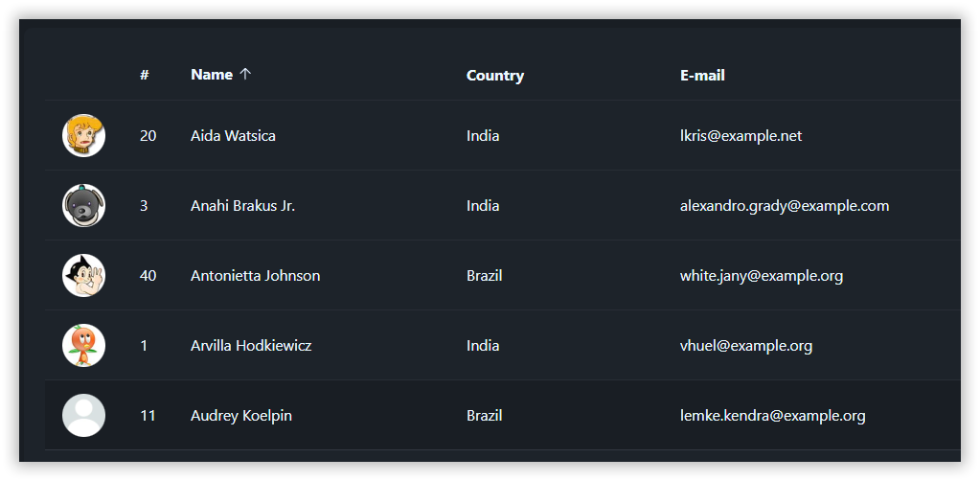Sort by the E-mail column header
This screenshot has height=481, width=980.
[x=702, y=76]
